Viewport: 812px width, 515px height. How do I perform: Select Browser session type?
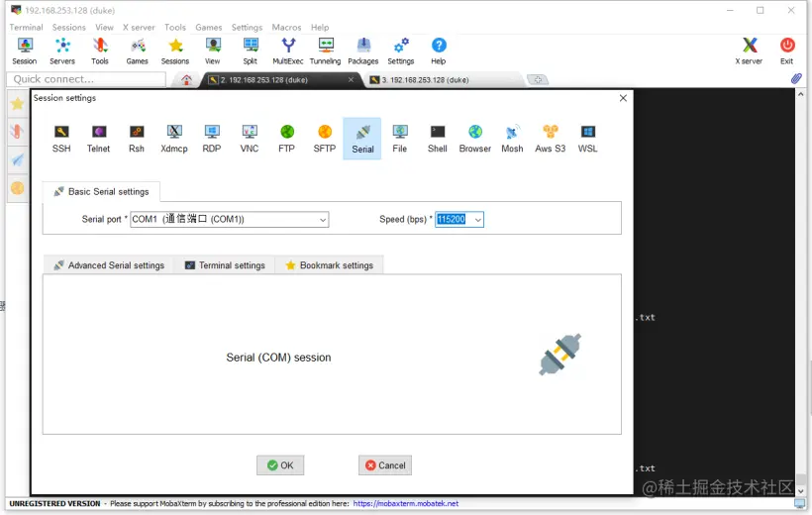point(475,139)
